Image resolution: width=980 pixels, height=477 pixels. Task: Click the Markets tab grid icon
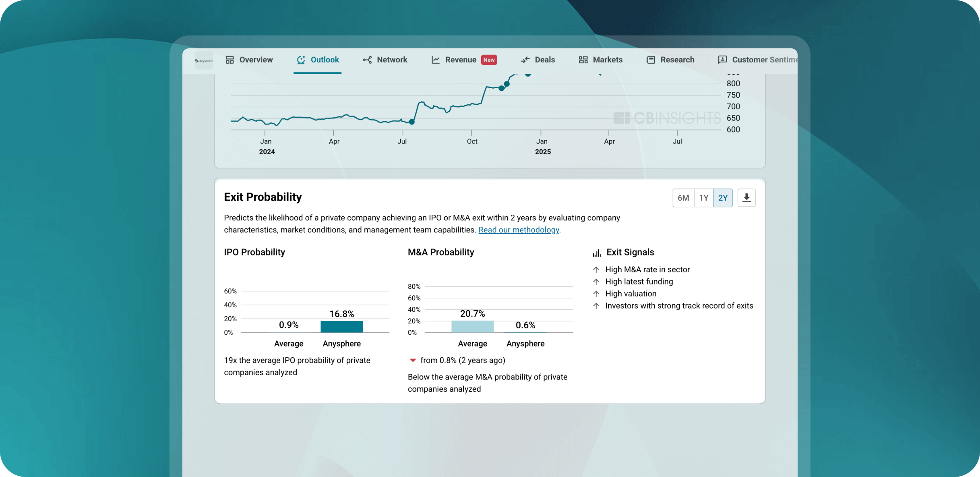(x=583, y=60)
